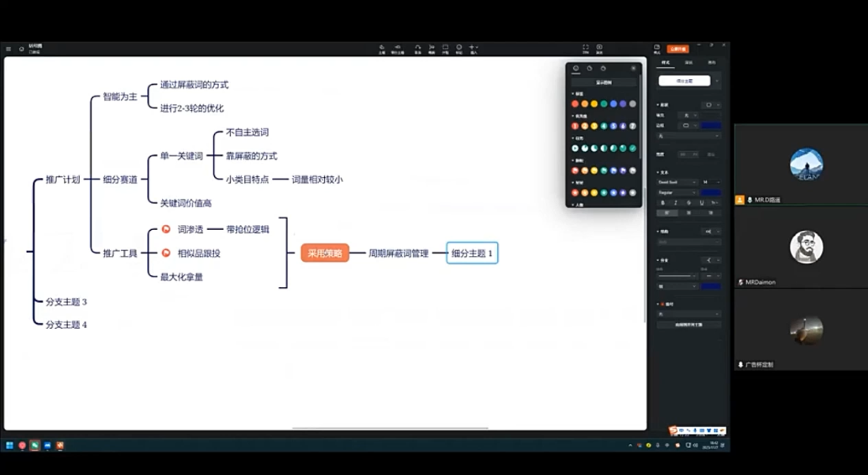Click the ZEN mode icon in toolbar
Image resolution: width=868 pixels, height=475 pixels.
pos(586,48)
